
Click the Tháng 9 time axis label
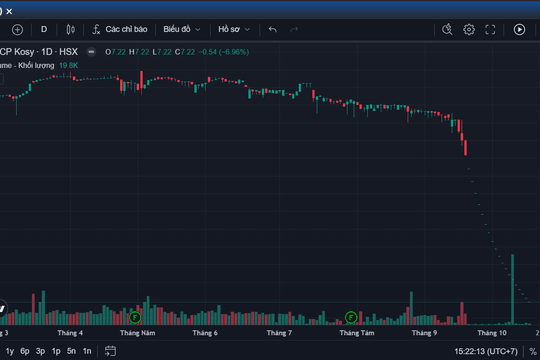coord(424,333)
